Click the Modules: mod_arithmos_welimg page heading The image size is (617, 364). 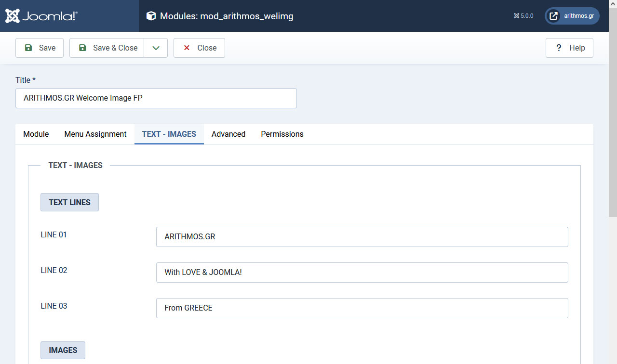pos(227,16)
